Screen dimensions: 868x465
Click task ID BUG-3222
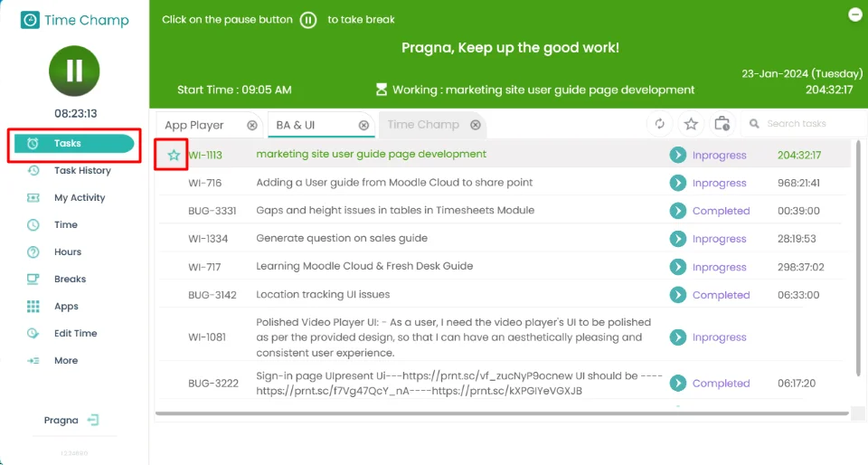(213, 383)
